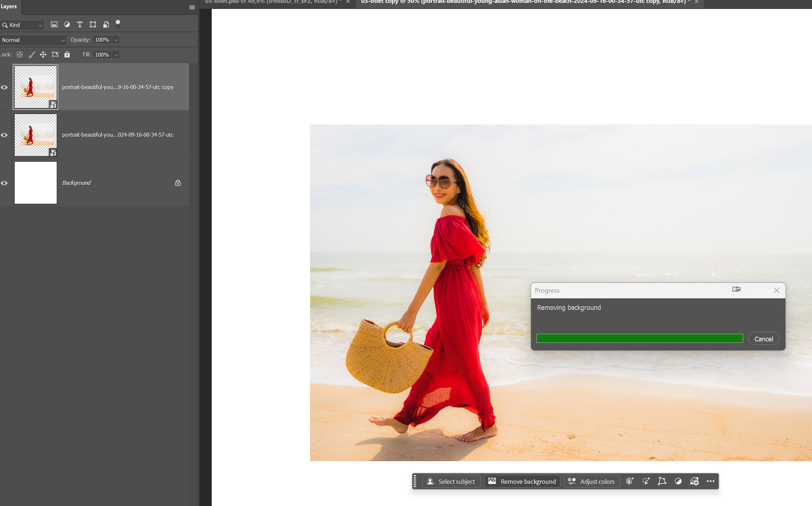Click the lock all padlock icon
This screenshot has height=506, width=812.
click(x=67, y=55)
